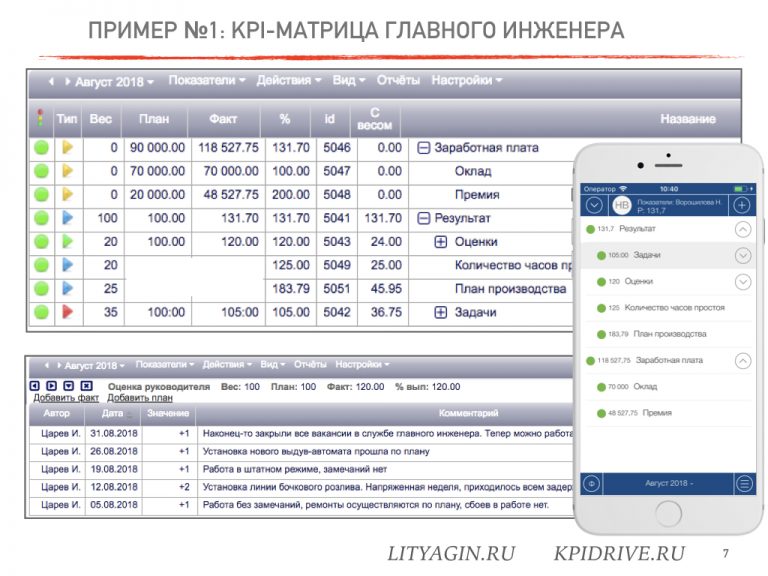Select the +2 value on 12.08.2018 row
768x576 pixels.
pos(184,487)
